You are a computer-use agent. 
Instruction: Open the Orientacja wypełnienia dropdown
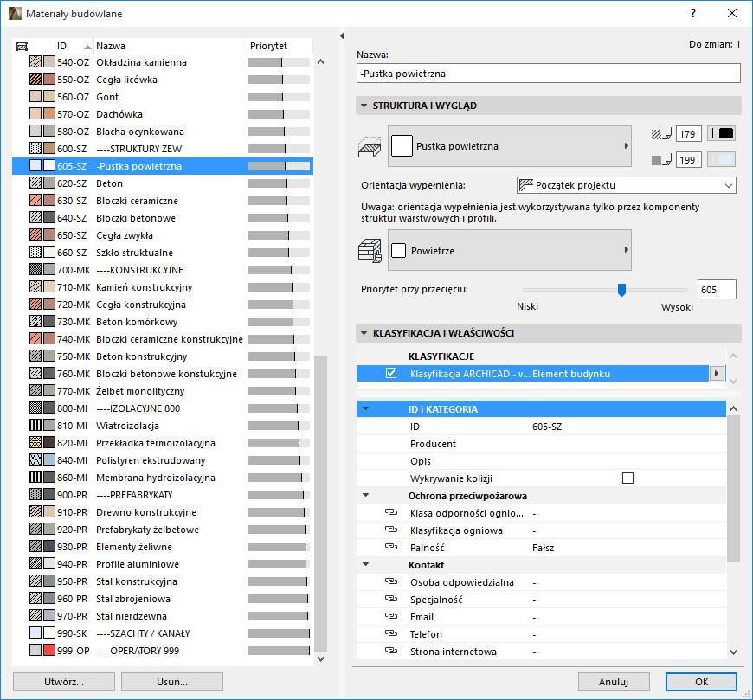pyautogui.click(x=627, y=185)
